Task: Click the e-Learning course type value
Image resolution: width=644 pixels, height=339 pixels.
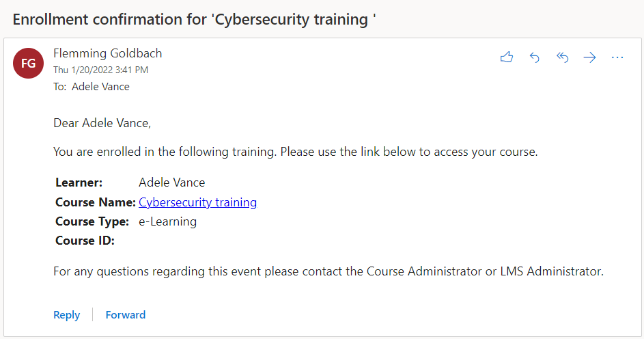Action: tap(167, 221)
